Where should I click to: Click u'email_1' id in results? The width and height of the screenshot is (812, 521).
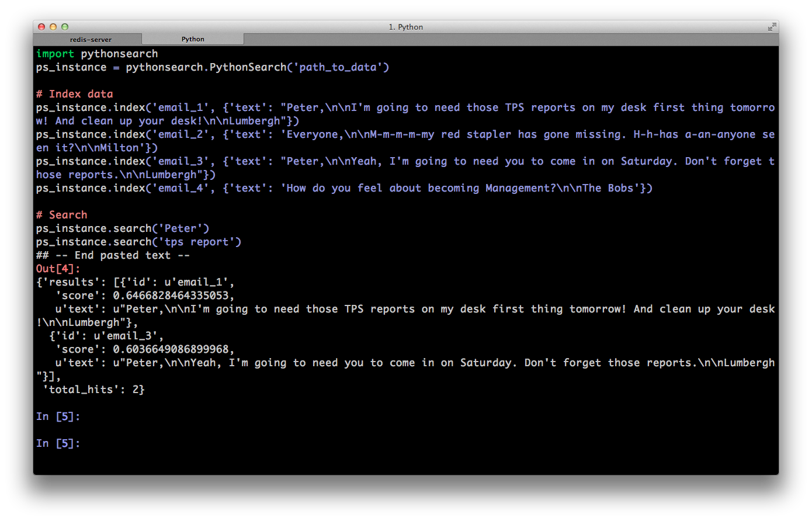(196, 282)
